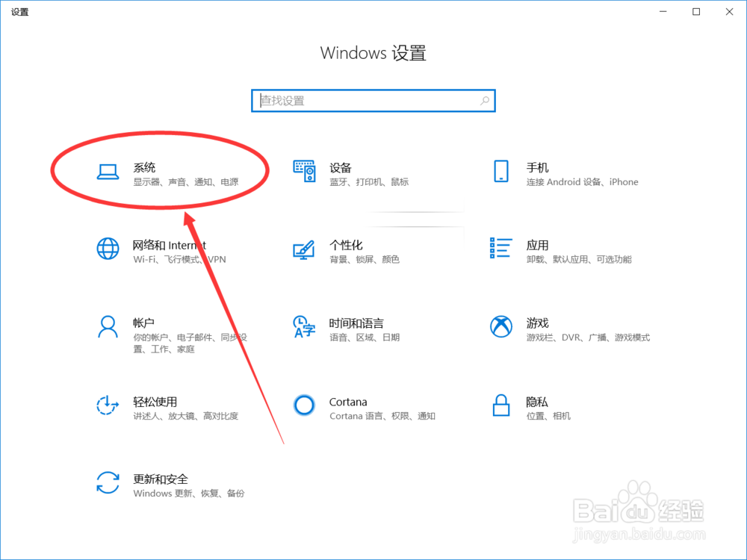Select the 设备 category title

[341, 167]
